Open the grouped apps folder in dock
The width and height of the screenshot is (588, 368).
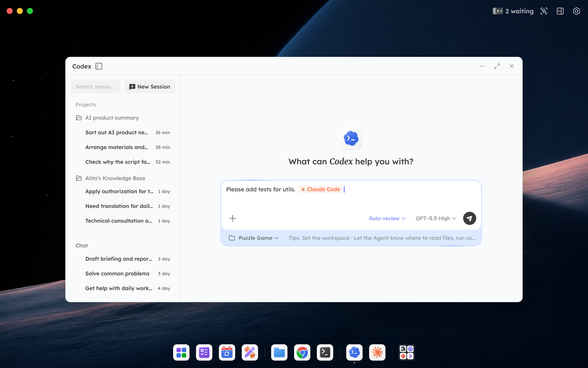(x=407, y=352)
